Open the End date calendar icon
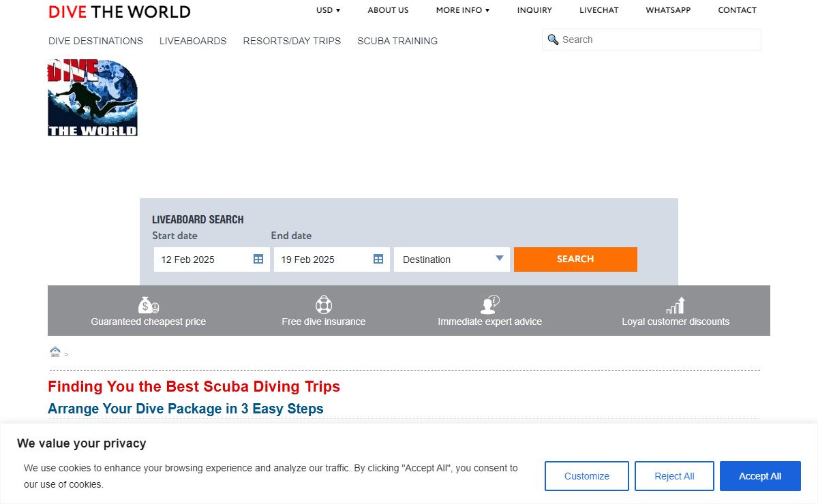818x504 pixels. pyautogui.click(x=378, y=259)
